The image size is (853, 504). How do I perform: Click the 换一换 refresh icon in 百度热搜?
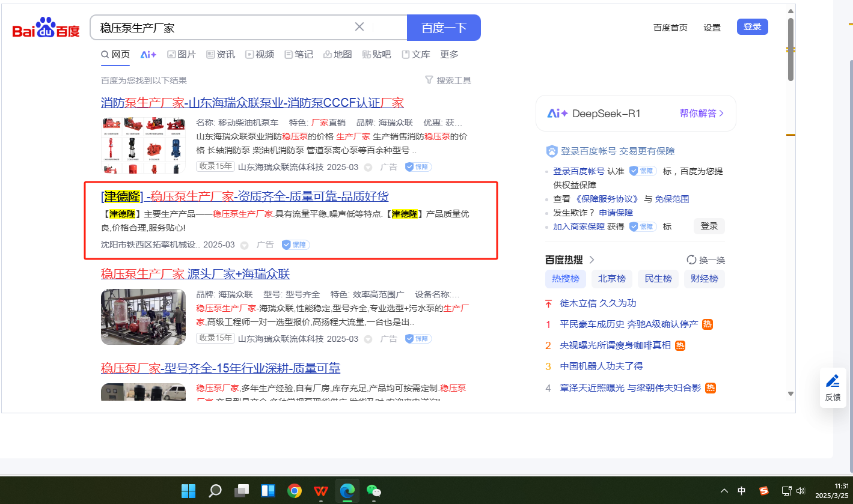tap(691, 260)
